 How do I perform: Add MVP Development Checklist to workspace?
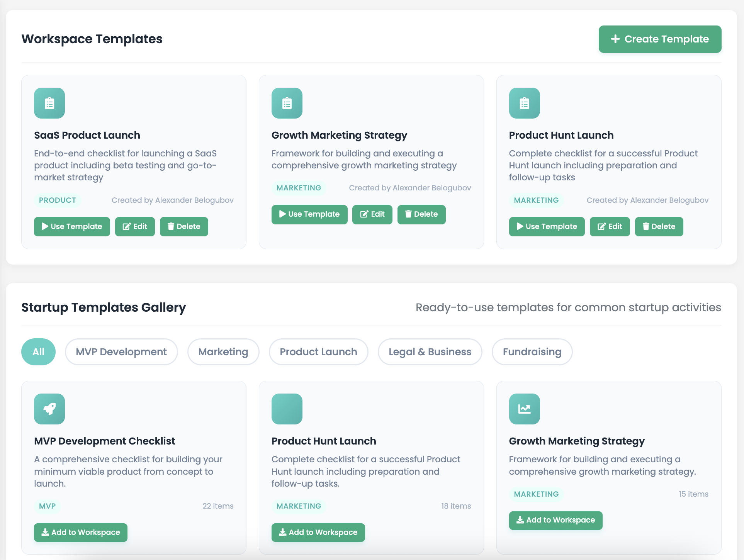tap(81, 533)
